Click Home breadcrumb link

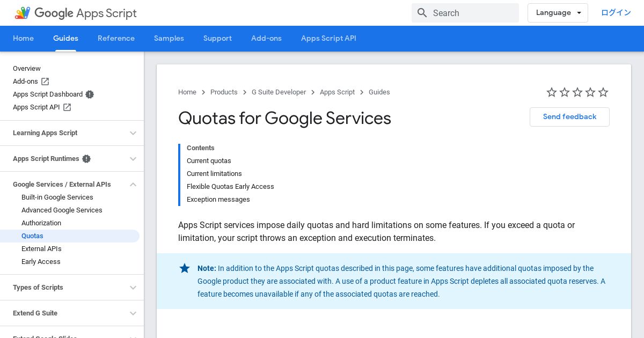(187, 92)
